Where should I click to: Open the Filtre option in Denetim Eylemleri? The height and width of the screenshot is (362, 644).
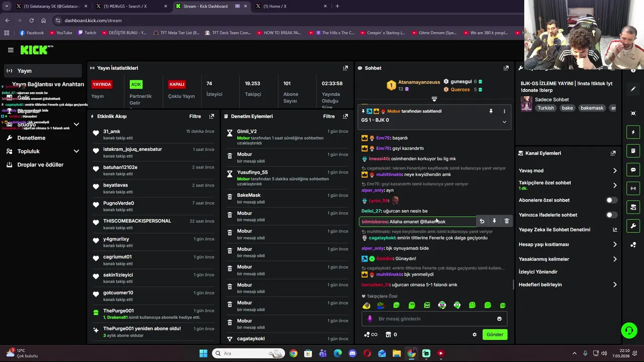[329, 116]
